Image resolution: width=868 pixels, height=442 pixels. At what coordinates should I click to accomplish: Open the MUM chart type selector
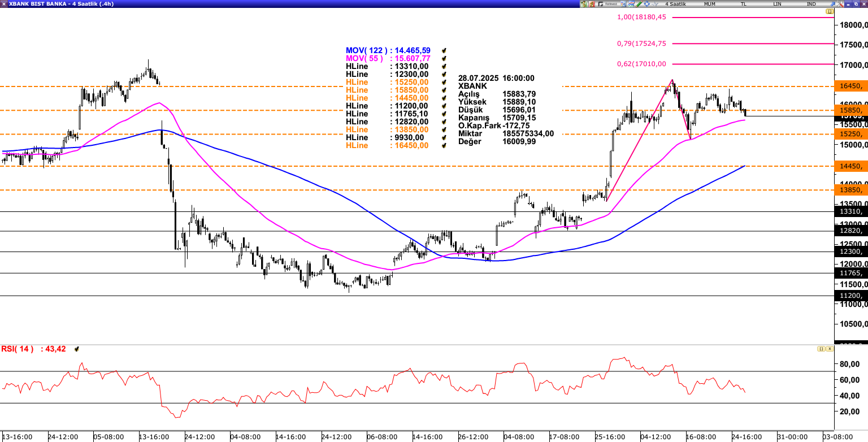[710, 4]
